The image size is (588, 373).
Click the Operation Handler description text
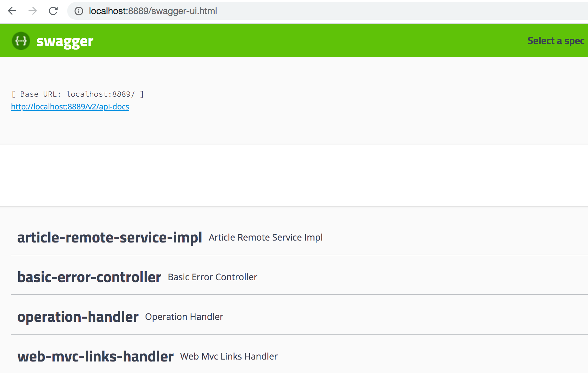184,317
